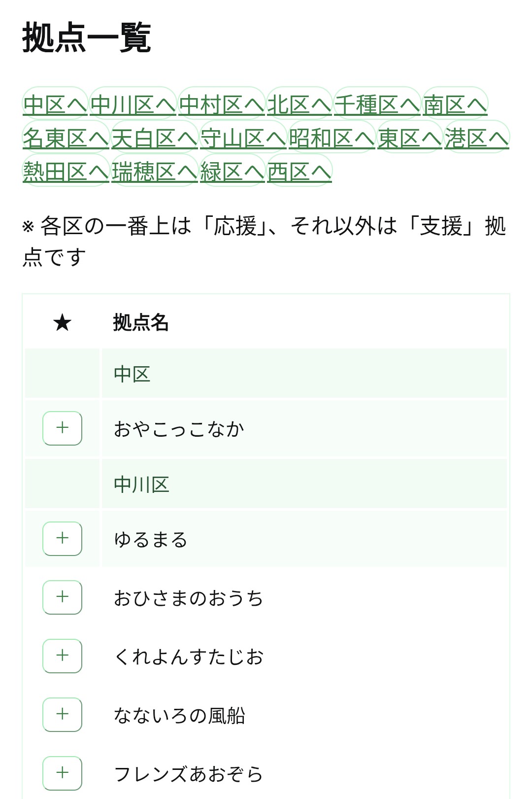Go to 中村区へ section link
Screen dimensions: 532x799
tap(222, 104)
